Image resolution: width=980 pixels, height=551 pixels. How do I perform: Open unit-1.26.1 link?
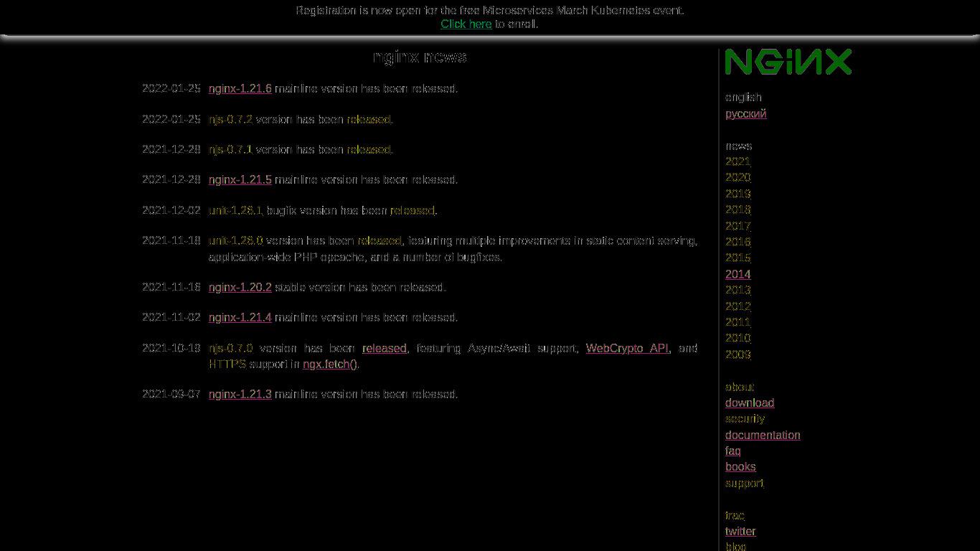(235, 211)
